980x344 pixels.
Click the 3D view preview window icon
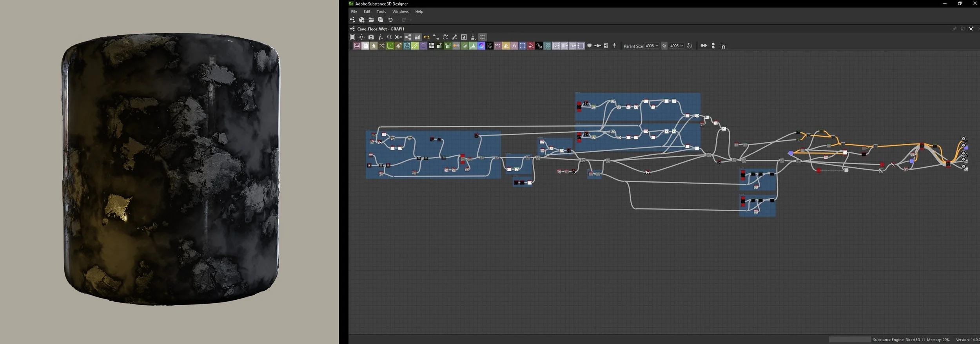point(464,37)
